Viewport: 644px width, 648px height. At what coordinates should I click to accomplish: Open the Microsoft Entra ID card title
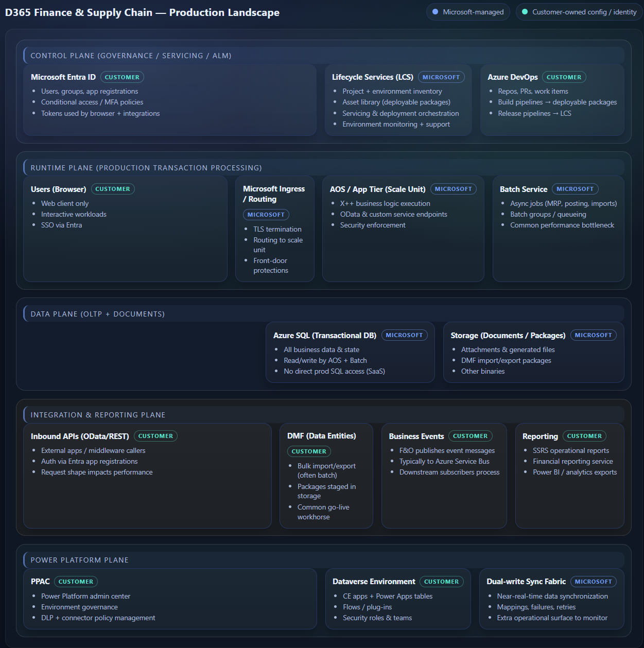63,77
